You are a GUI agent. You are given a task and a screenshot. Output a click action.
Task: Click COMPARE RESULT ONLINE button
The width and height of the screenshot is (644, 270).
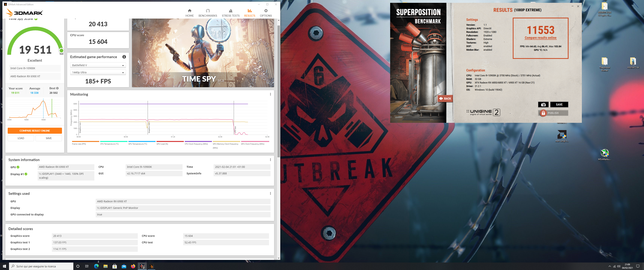(x=35, y=131)
